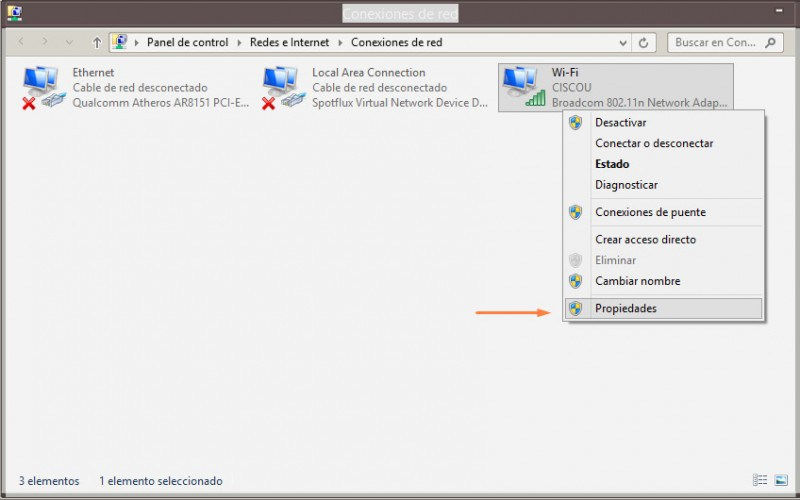Click the Buscar en Con... search field
800x500 pixels.
[724, 43]
